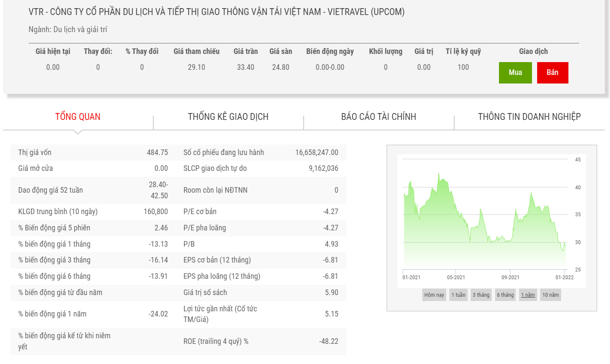
Task: Set chart range to Hôm nay
Action: (x=434, y=295)
